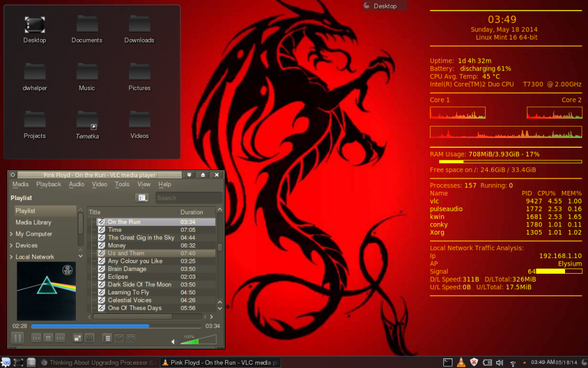Open the dwhelper folder
Viewport: 588px width, 368px height.
pos(34,78)
